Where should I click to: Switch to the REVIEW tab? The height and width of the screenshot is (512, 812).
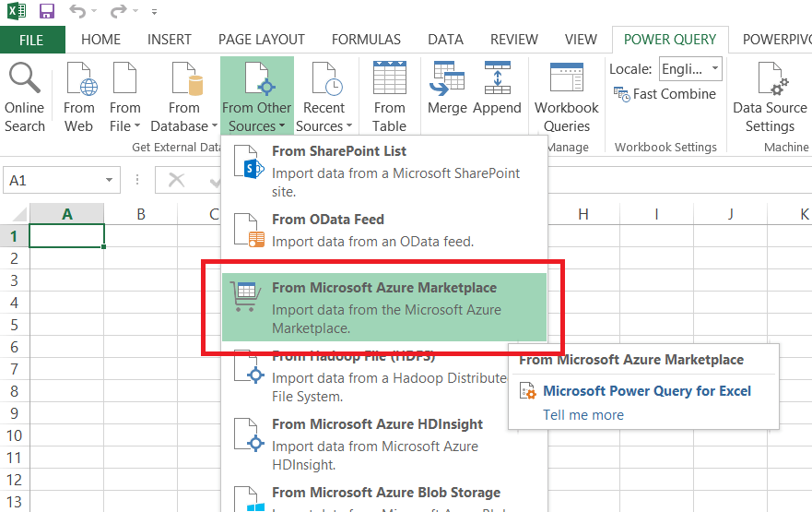[514, 40]
